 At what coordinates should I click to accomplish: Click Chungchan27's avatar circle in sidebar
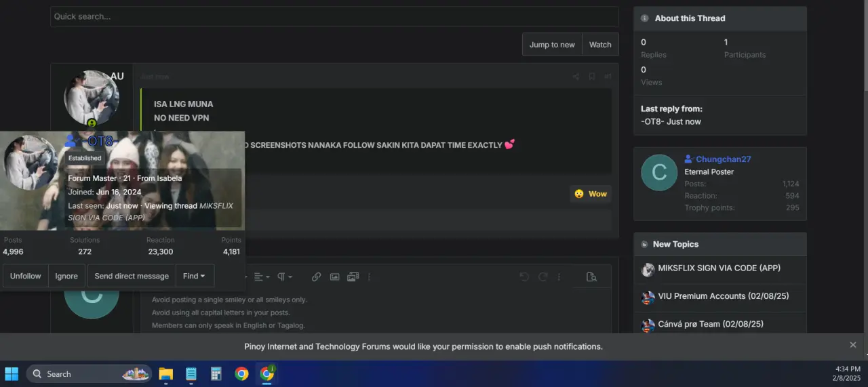point(659,172)
